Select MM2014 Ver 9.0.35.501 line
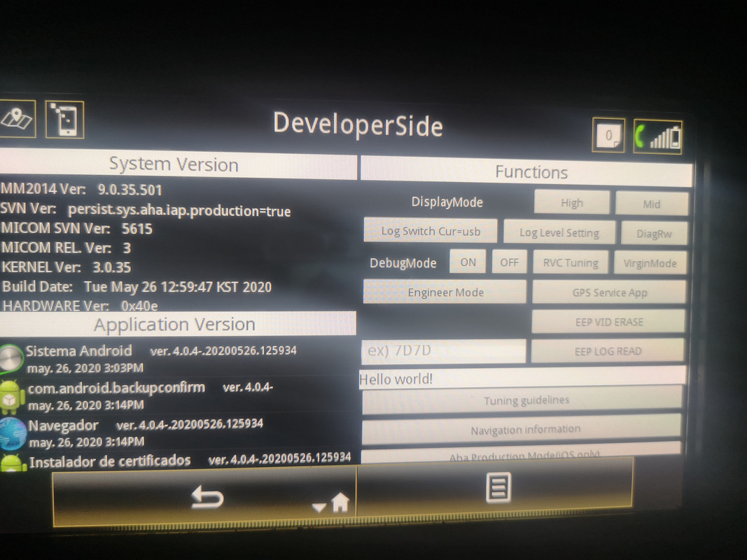The height and width of the screenshot is (560, 747). click(x=81, y=189)
